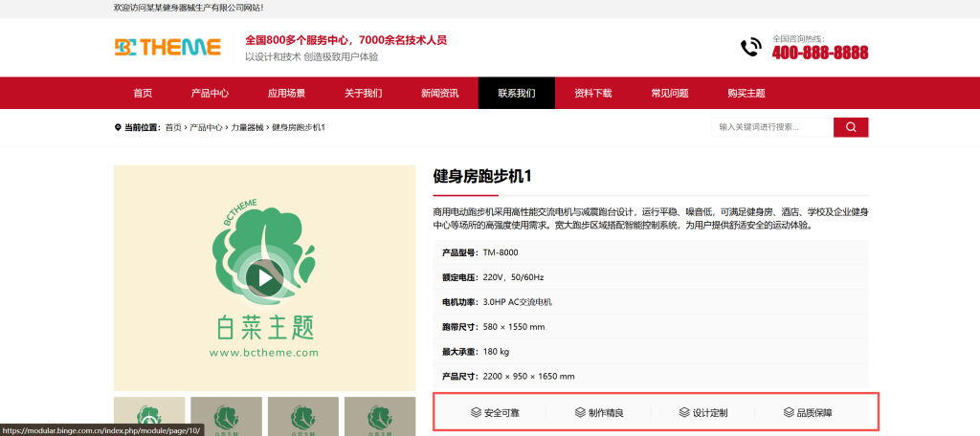The height and width of the screenshot is (436, 980).
Task: Select the third product thumbnail
Action: [x=303, y=416]
